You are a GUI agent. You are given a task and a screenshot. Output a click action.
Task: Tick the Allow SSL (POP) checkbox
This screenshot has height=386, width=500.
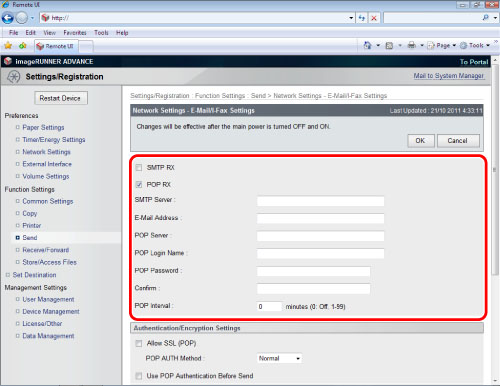[139, 343]
